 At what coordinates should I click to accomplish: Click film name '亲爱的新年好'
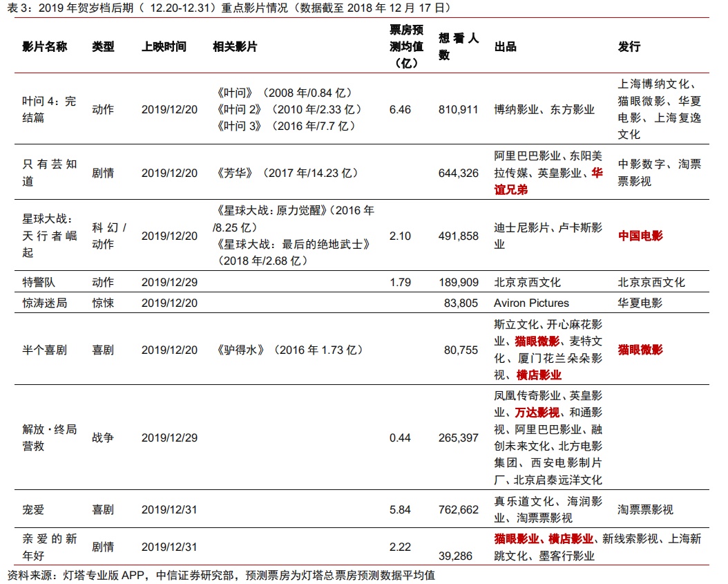(x=49, y=547)
